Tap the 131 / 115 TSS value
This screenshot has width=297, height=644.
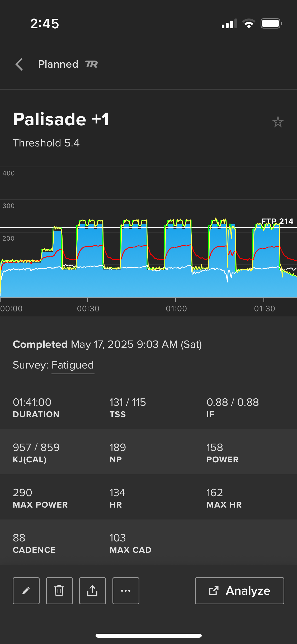tap(128, 402)
